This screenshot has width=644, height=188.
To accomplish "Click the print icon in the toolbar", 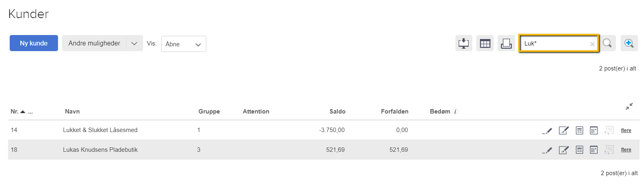I will click(506, 43).
